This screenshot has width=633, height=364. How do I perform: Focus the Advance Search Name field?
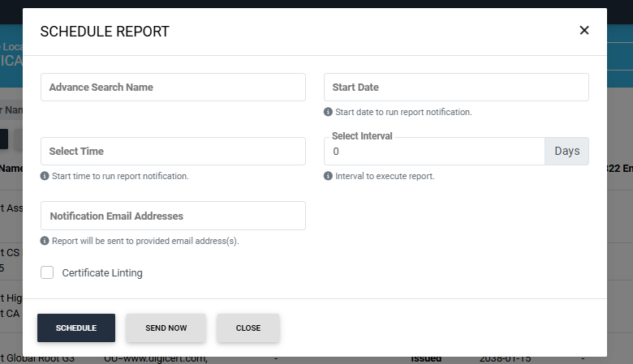click(x=173, y=88)
